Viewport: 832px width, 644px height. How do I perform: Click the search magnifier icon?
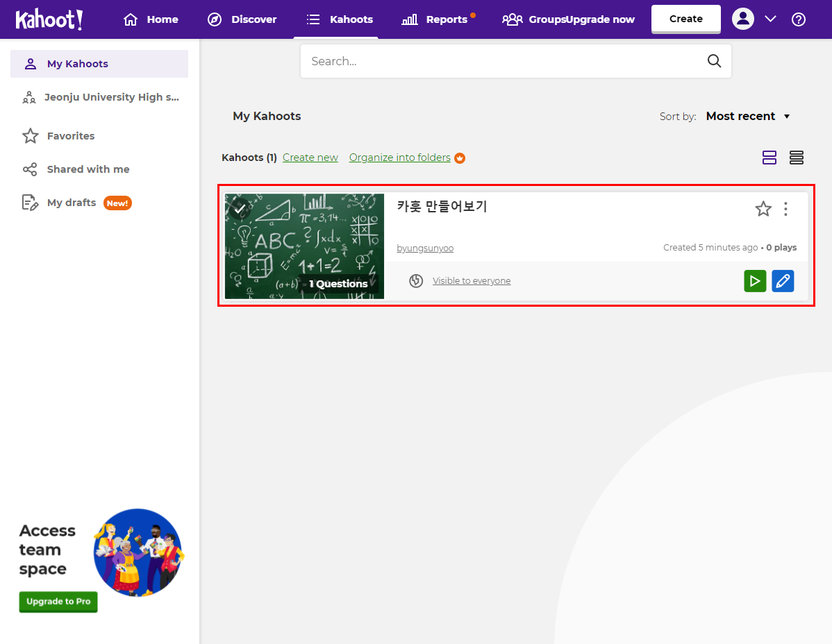click(x=714, y=61)
